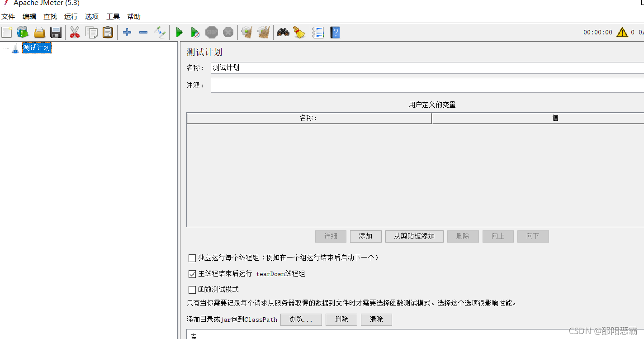
Task: Start the test with green play icon
Action: point(180,32)
